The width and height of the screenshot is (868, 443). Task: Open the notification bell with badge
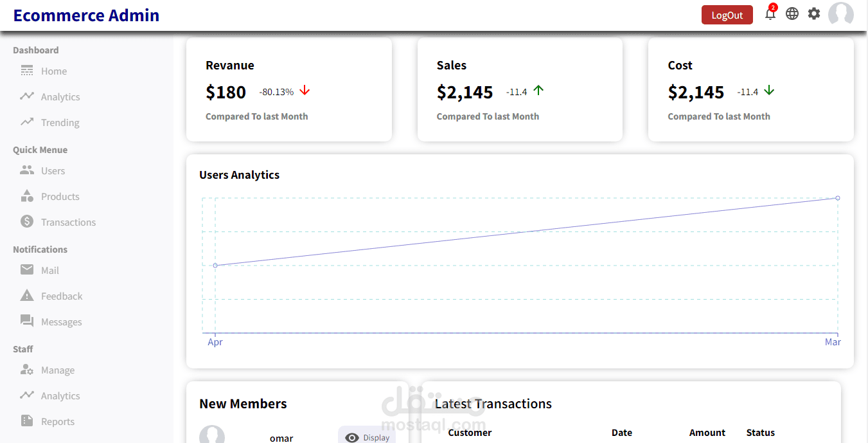(770, 14)
